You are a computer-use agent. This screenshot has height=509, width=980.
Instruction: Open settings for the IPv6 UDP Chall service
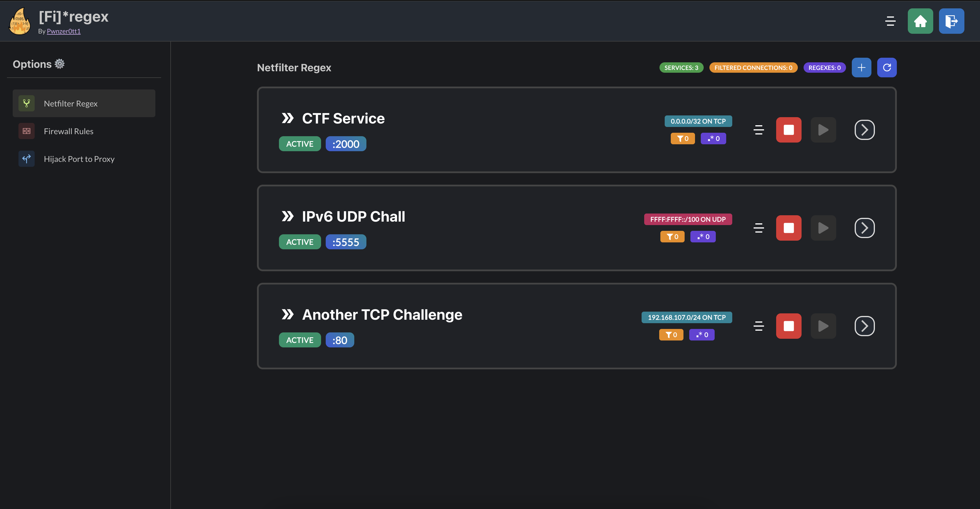click(x=759, y=228)
